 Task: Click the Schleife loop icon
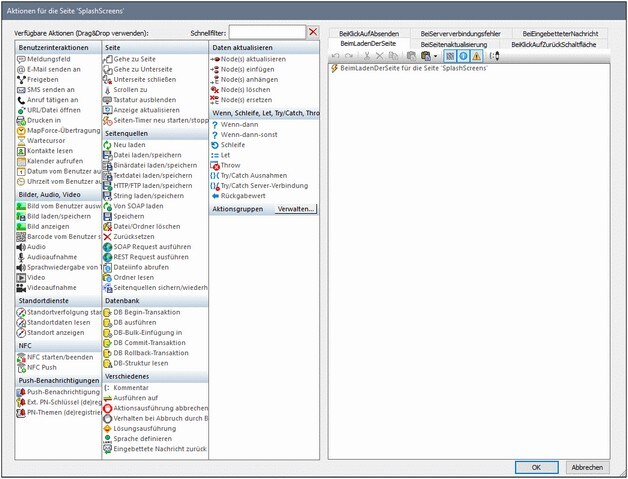click(215, 145)
